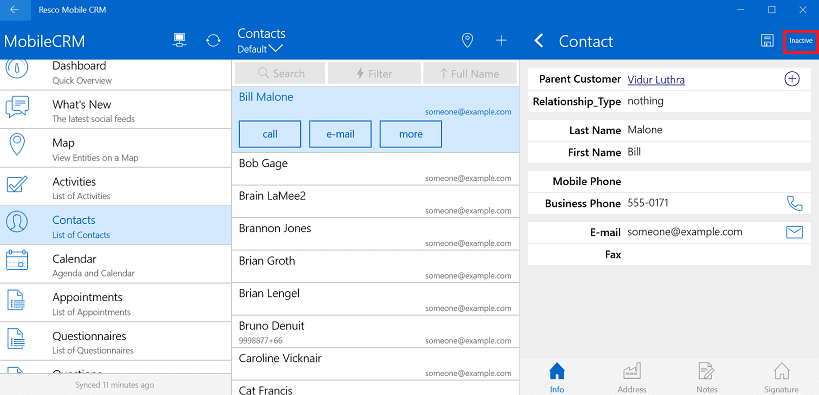
Task: Change sort order via Full Name
Action: pos(470,74)
